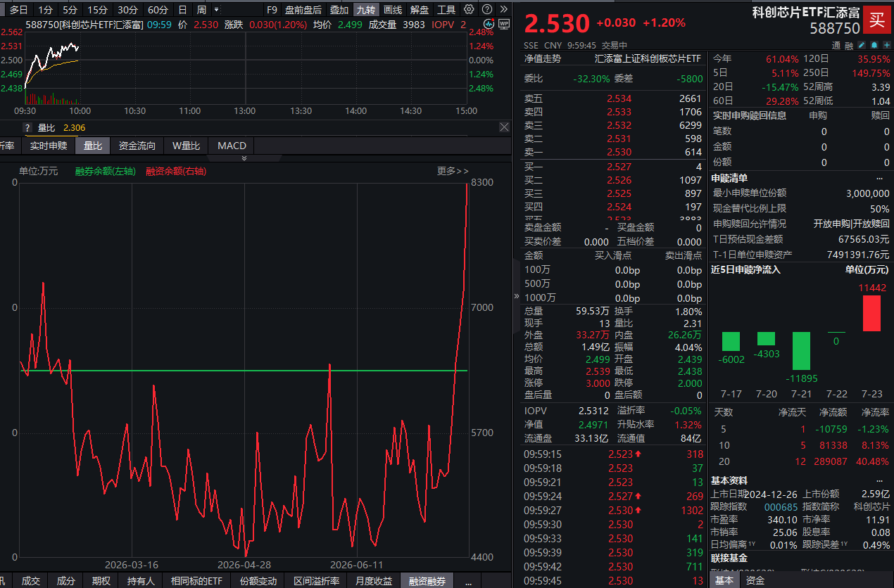Click the pencil edit icon below stock code
Screen dimensions: 894x588
tap(862, 45)
